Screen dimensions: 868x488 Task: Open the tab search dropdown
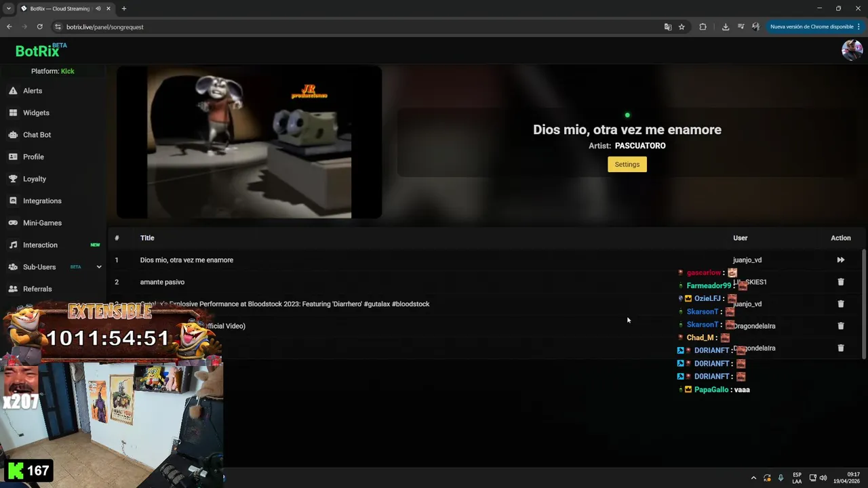(8, 9)
